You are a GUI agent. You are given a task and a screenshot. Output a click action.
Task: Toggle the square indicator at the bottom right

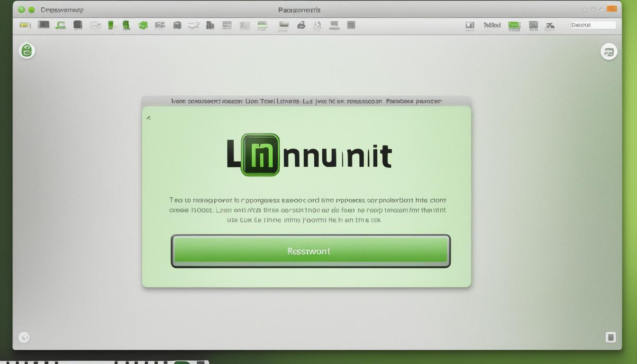pos(611,337)
